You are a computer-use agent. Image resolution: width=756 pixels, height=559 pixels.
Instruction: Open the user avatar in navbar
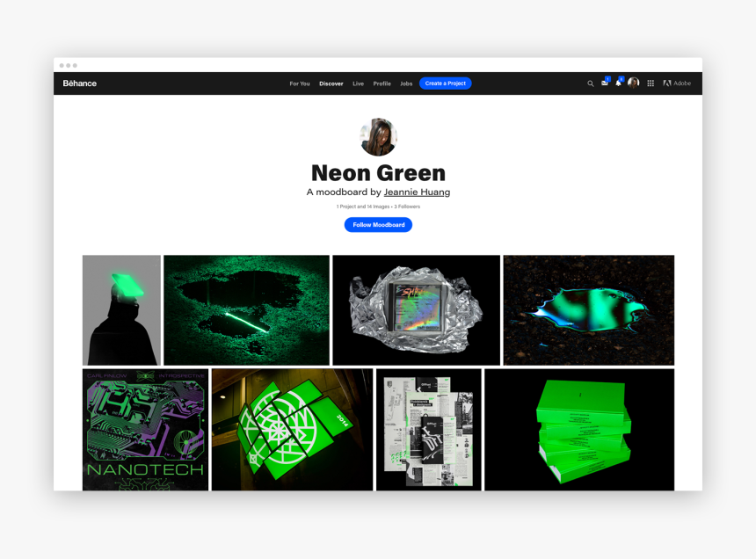(x=633, y=83)
